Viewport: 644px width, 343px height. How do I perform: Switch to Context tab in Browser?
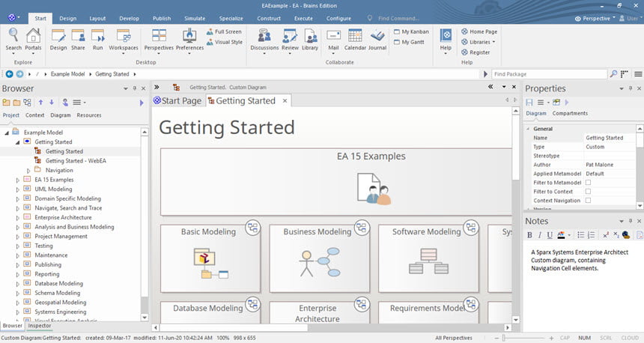tap(34, 115)
